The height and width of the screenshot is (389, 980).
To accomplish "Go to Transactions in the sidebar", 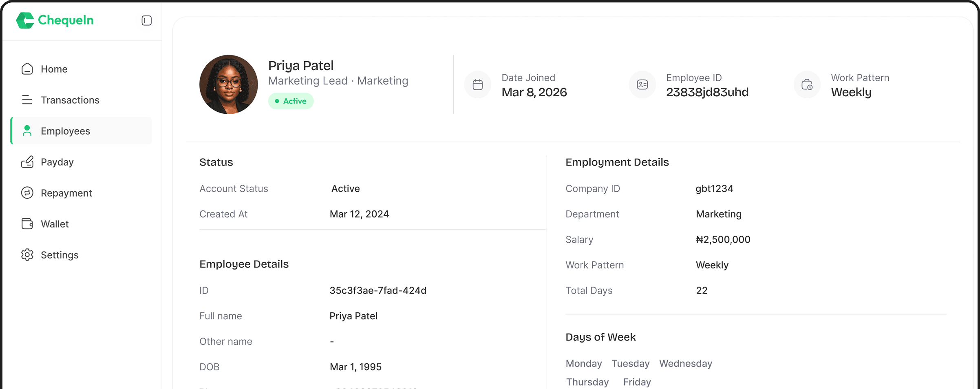I will coord(82,100).
